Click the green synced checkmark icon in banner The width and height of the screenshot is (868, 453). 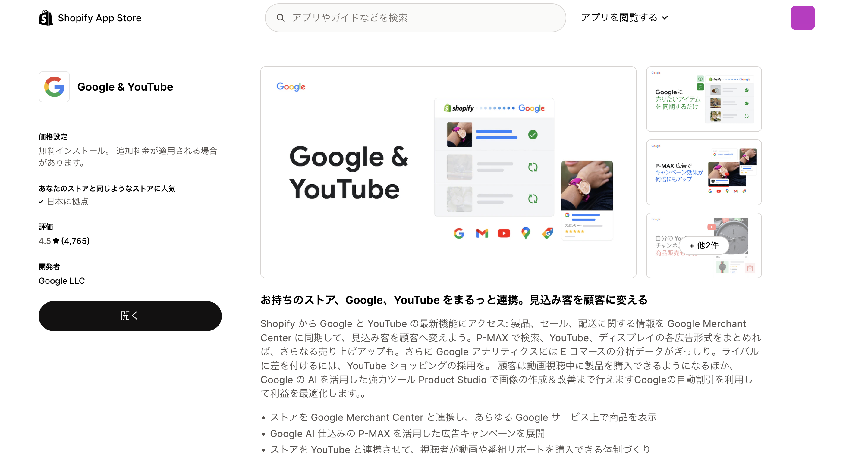click(533, 135)
